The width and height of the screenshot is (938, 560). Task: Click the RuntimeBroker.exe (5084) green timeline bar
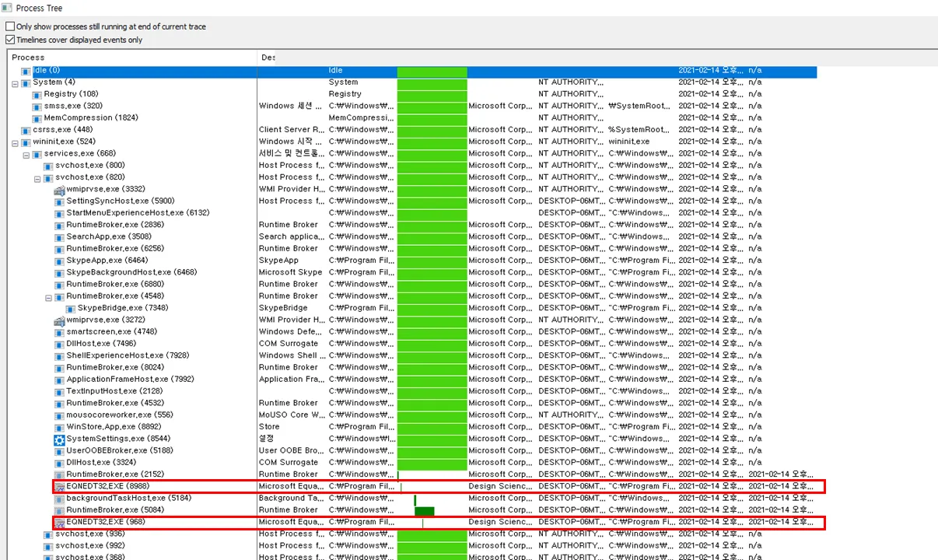coord(425,511)
